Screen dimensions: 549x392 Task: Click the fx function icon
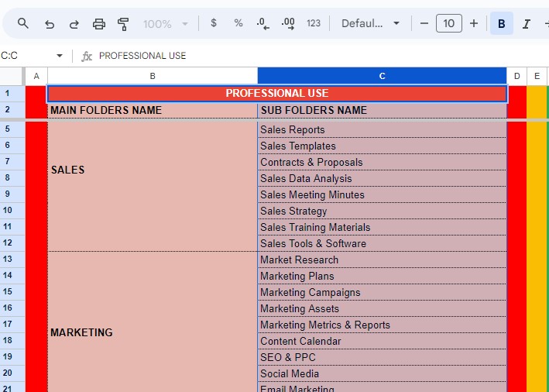(x=87, y=56)
